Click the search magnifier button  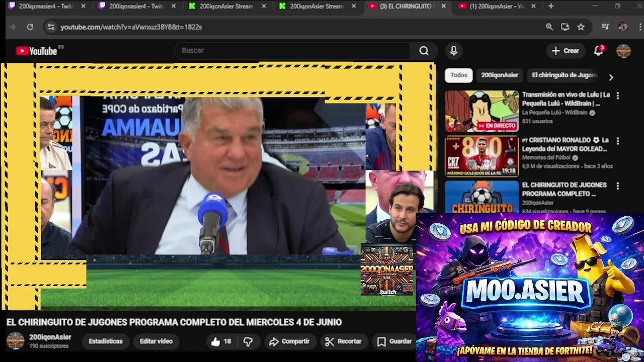tap(424, 51)
